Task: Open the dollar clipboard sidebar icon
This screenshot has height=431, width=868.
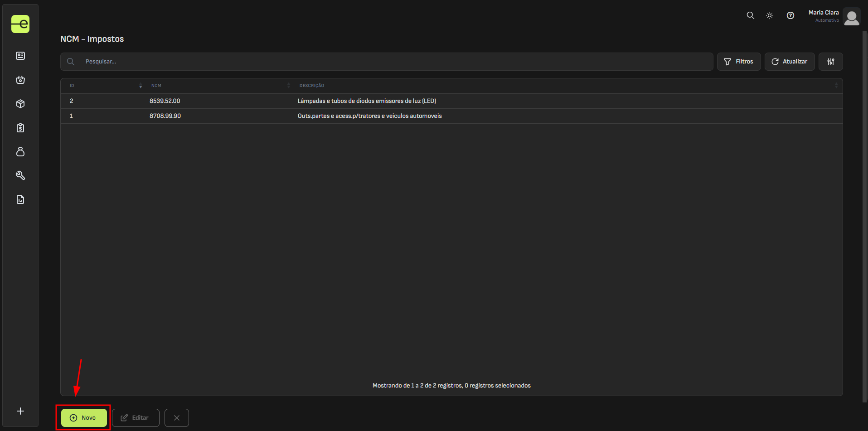Action: point(20,128)
